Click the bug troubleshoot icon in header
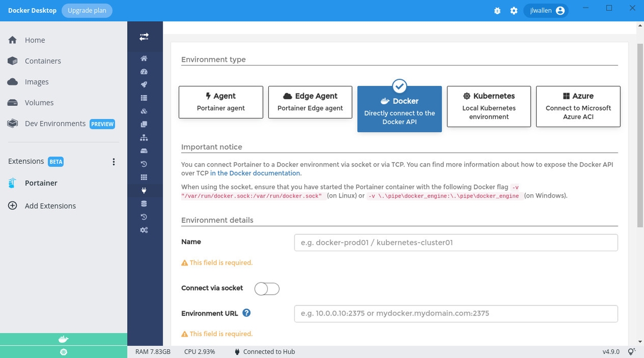Viewport: 644px width, 358px height. coord(497,11)
